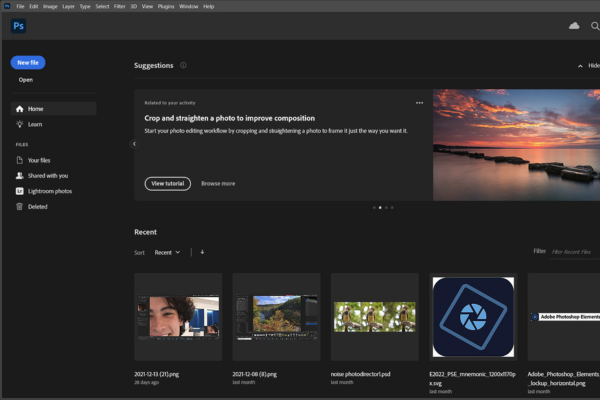The image size is (600, 400).
Task: Open the Help menu
Action: point(209,7)
